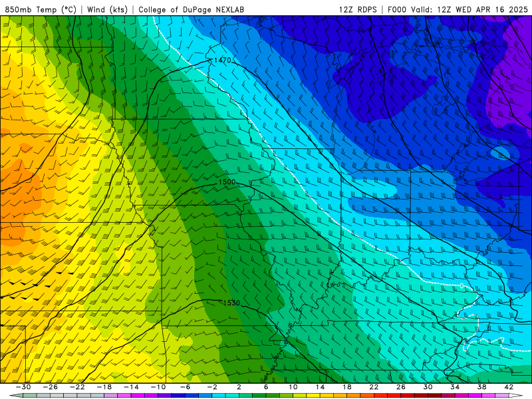Click the -30 color scale label
The width and height of the screenshot is (532, 399).
[x=23, y=387]
